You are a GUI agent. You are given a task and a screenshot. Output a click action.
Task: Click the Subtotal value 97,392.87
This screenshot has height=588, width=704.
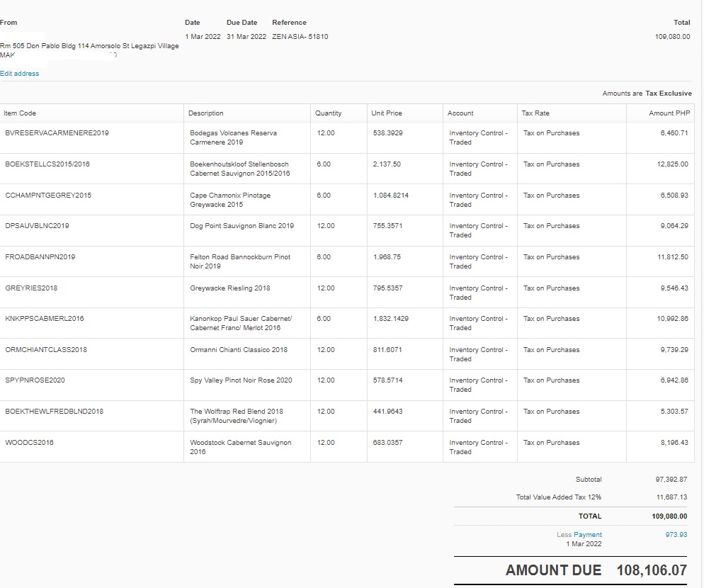point(671,480)
